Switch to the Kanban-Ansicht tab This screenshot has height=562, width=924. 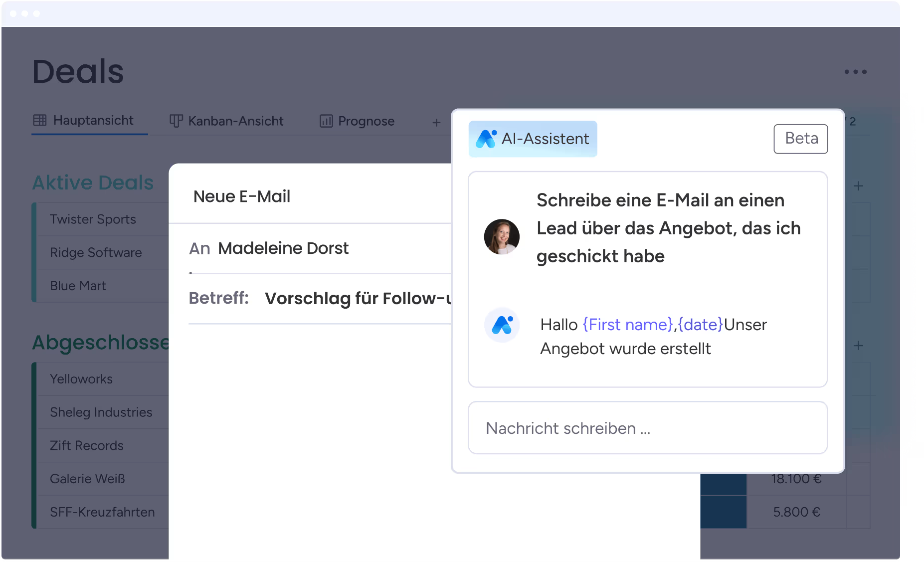(x=227, y=121)
